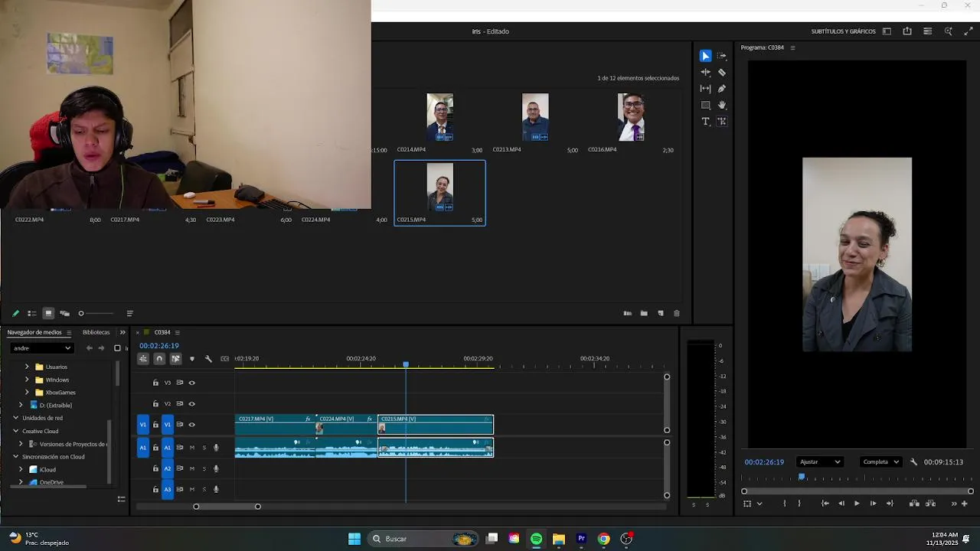Screen dimensions: 980x551
Task: Open the workspaces icon in top bar
Action: pyautogui.click(x=887, y=31)
